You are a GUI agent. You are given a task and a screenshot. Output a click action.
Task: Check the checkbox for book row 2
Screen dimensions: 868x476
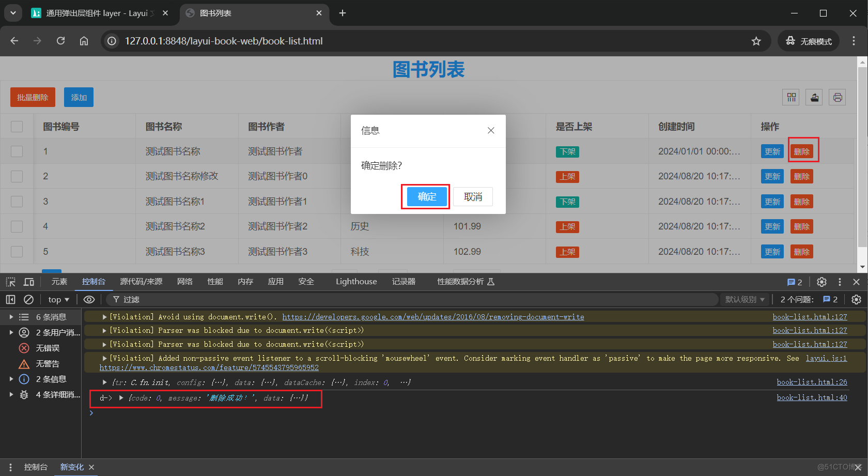point(17,176)
